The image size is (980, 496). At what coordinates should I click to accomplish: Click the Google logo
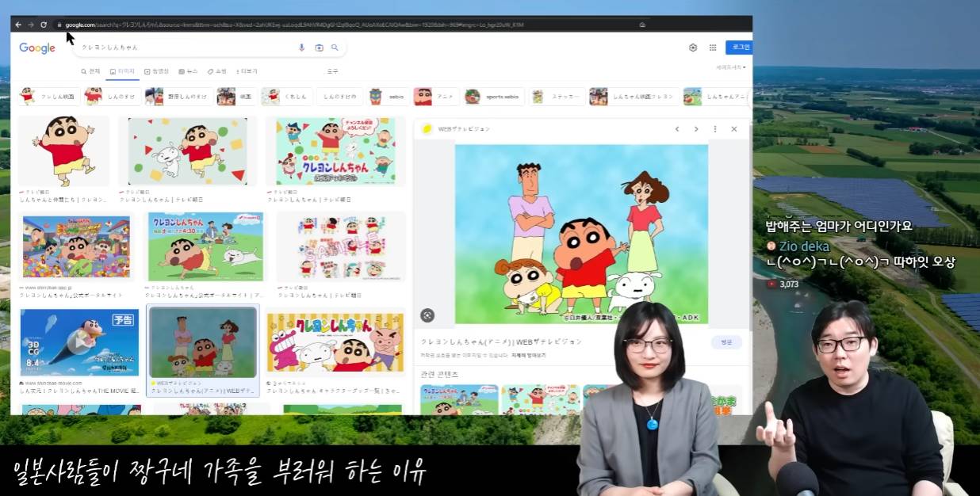(x=37, y=48)
